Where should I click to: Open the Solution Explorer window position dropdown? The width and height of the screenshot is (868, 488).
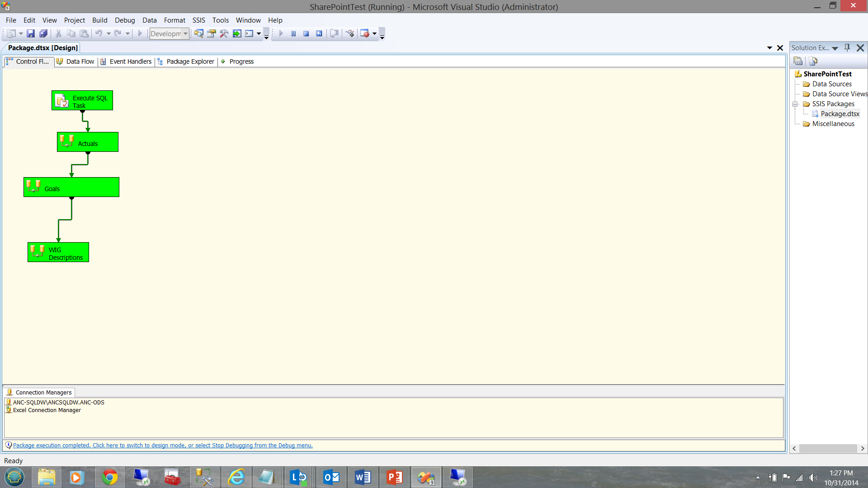click(835, 48)
